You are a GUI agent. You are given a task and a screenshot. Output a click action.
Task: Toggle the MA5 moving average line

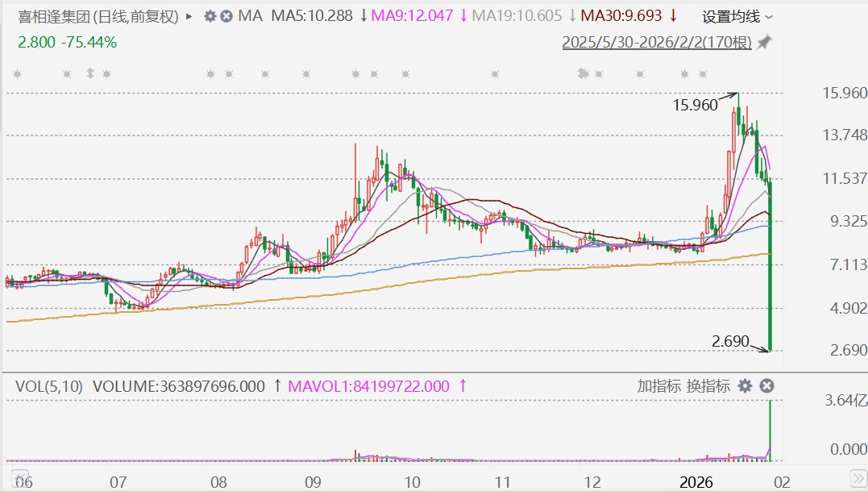click(312, 16)
